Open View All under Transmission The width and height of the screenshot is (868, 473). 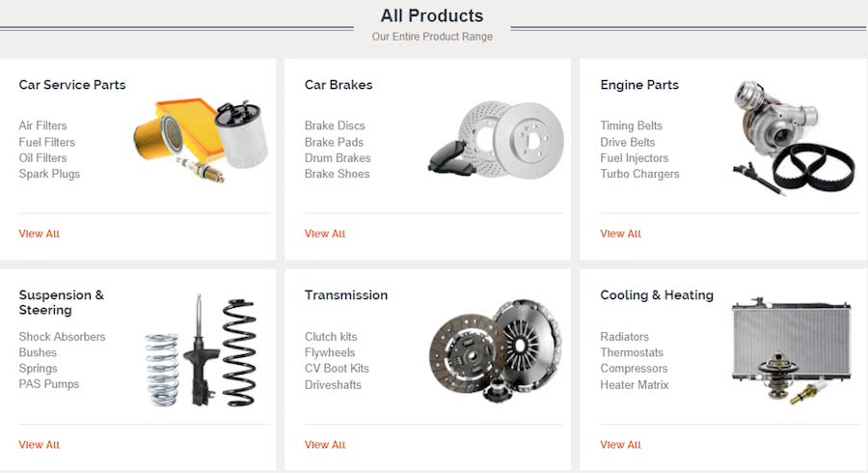coord(325,445)
